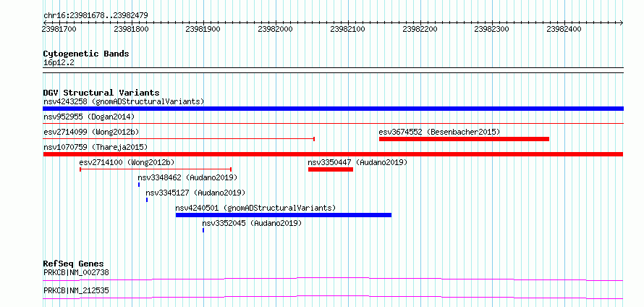Image resolution: width=644 pixels, height=307 pixels.
Task: Click the DGV Structural Variants track heading
Action: (x=101, y=93)
